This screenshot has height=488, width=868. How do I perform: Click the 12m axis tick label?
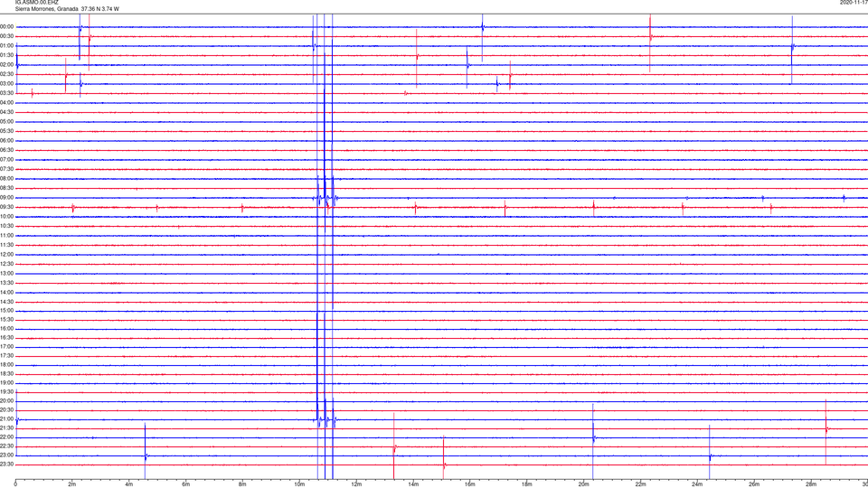click(x=356, y=484)
